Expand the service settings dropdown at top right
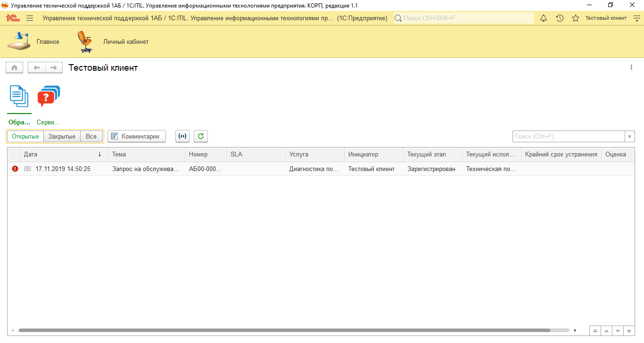644x343 pixels. click(x=636, y=18)
